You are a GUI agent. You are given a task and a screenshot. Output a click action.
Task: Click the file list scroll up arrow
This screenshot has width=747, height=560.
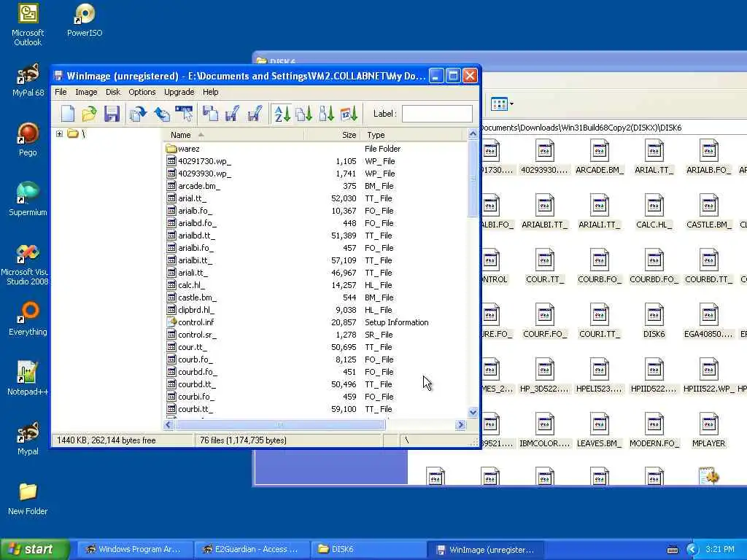[473, 134]
